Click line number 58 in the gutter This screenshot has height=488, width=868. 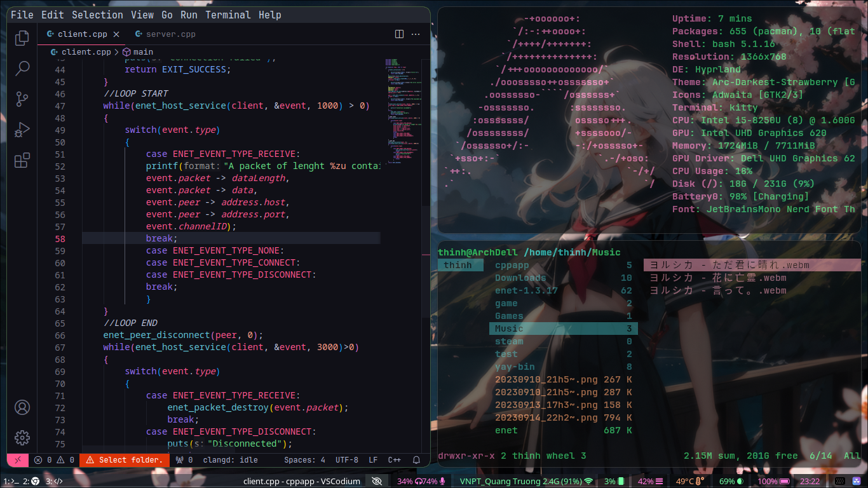tap(60, 238)
